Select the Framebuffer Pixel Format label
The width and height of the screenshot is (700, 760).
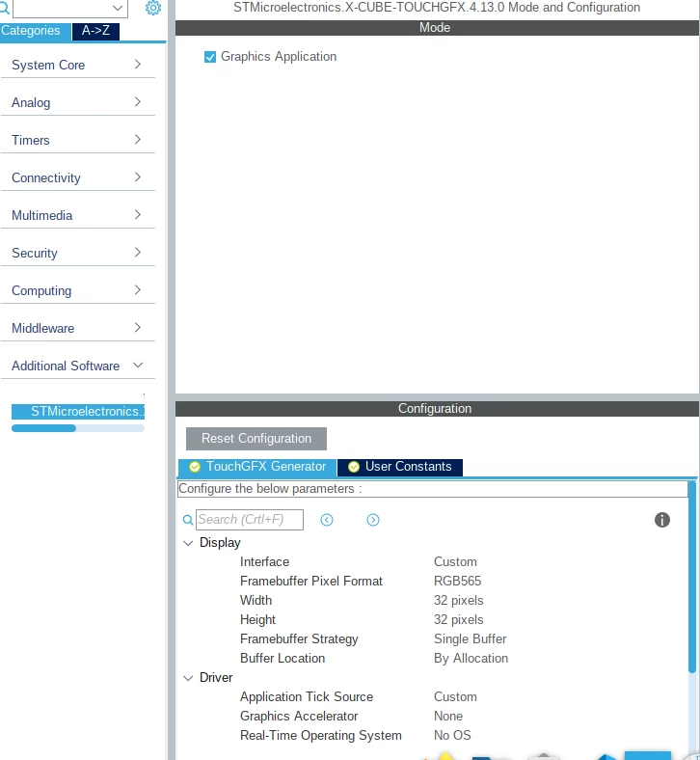click(x=311, y=582)
